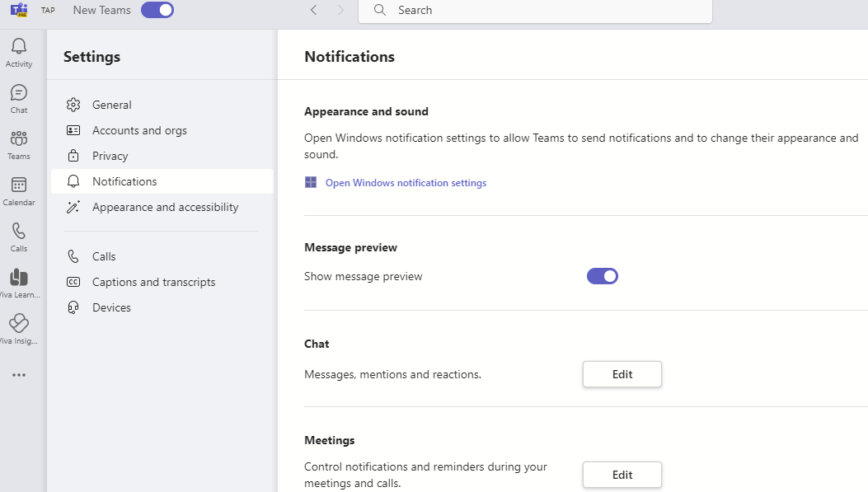Launch the Viva Learning app icon

(x=19, y=279)
